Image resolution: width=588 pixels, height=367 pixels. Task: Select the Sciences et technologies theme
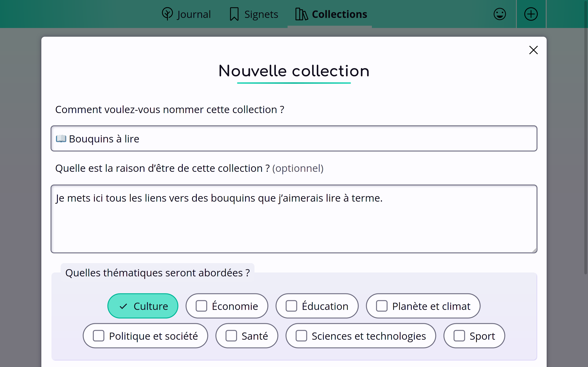[x=361, y=336]
